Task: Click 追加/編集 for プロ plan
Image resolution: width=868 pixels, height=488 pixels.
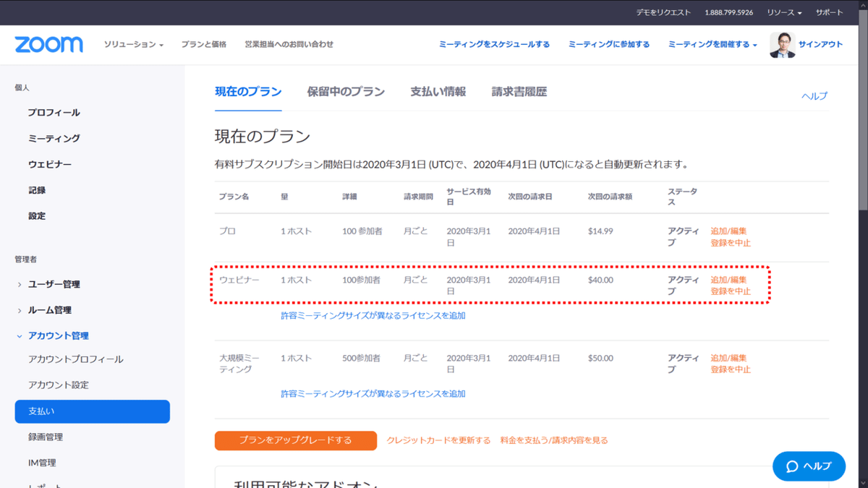Action: (728, 231)
